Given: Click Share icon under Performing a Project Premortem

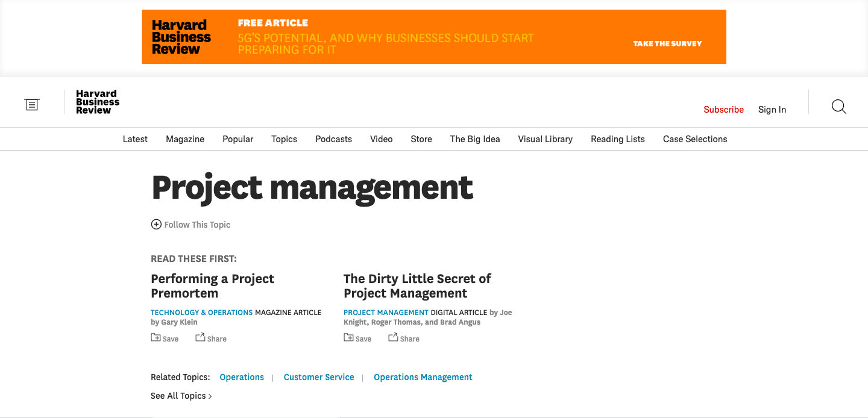Looking at the screenshot, I should (200, 338).
